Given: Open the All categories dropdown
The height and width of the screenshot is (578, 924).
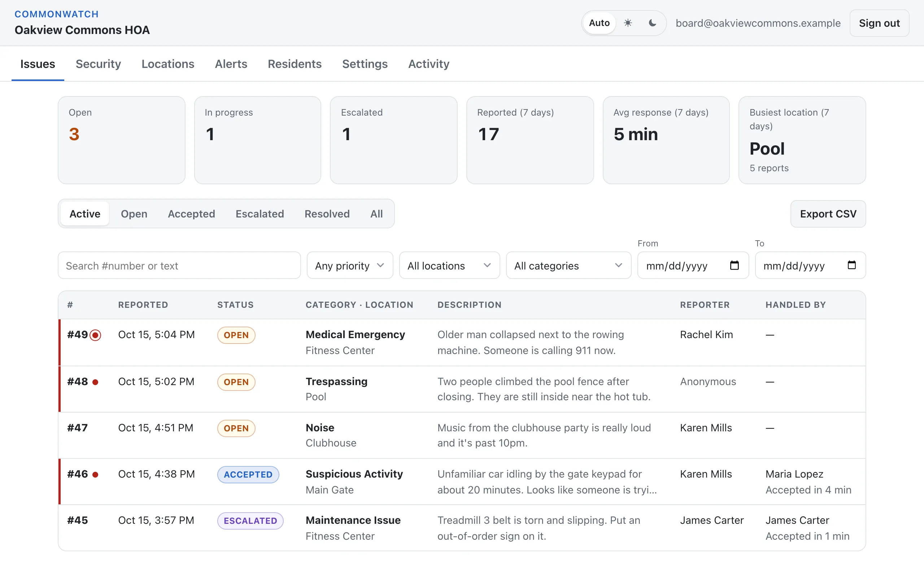Looking at the screenshot, I should pyautogui.click(x=568, y=265).
